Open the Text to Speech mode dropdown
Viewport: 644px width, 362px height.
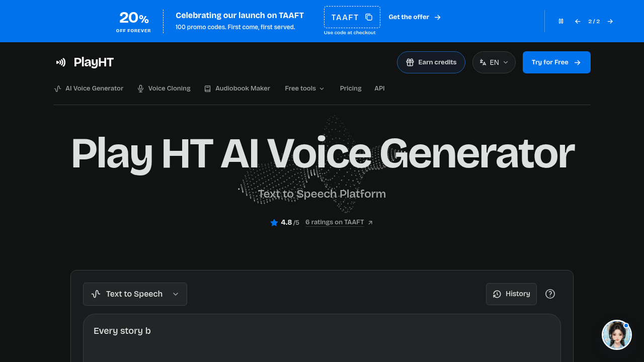click(135, 294)
